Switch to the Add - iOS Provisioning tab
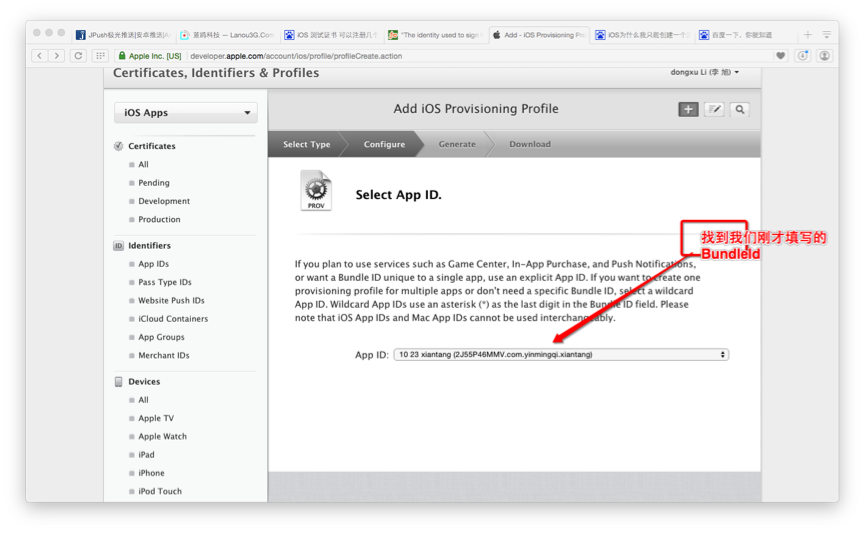This screenshot has height=533, width=865. [539, 35]
